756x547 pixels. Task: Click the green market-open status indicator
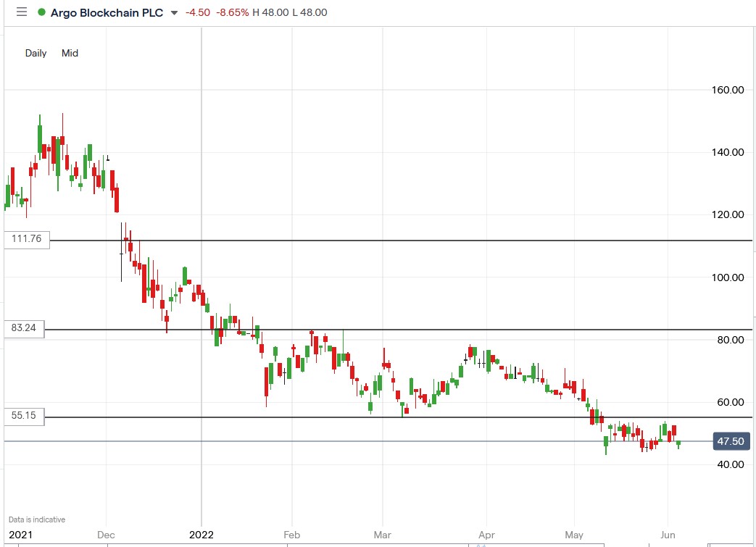point(42,12)
